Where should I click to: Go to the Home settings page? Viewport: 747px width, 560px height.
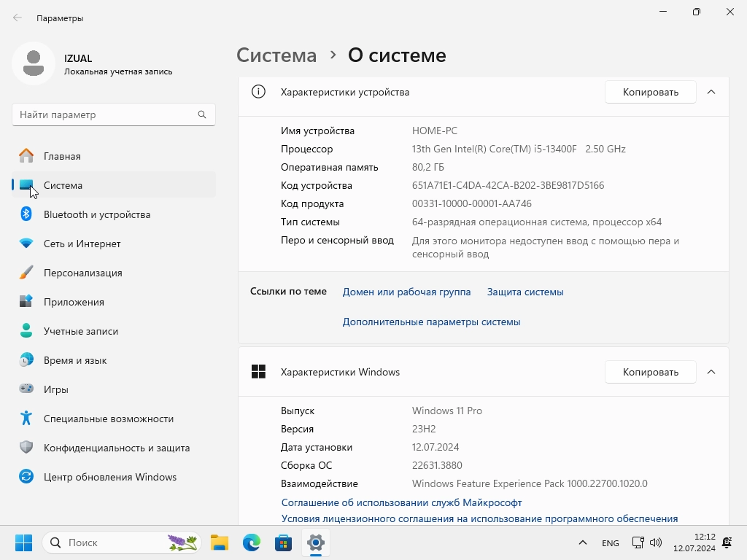pyautogui.click(x=62, y=156)
